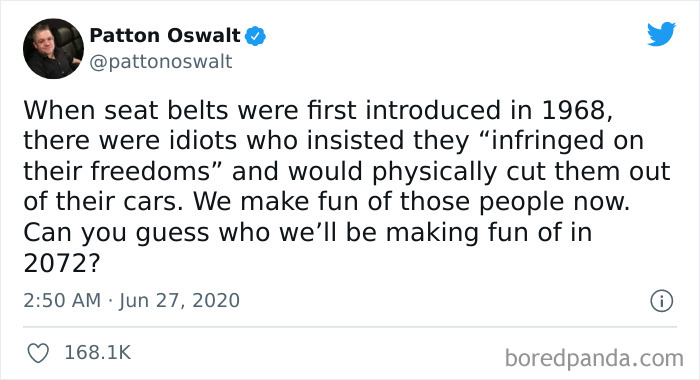Click the divider line above likes
The width and height of the screenshot is (700, 380).
click(x=350, y=327)
